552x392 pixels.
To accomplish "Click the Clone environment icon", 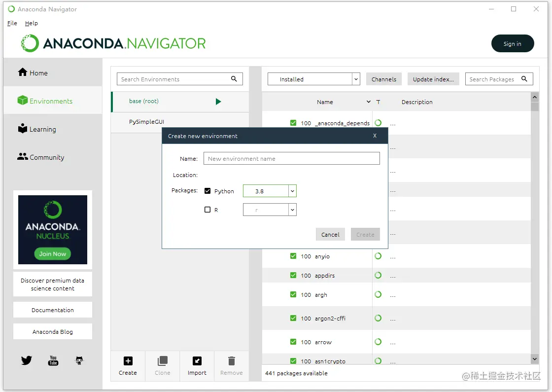I will click(x=162, y=361).
